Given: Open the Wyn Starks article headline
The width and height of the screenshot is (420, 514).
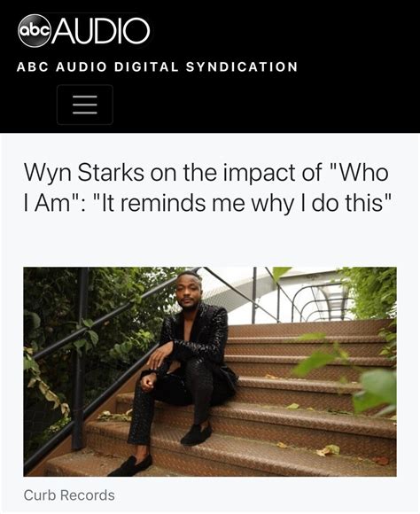Looking at the screenshot, I should pyautogui.click(x=207, y=188).
